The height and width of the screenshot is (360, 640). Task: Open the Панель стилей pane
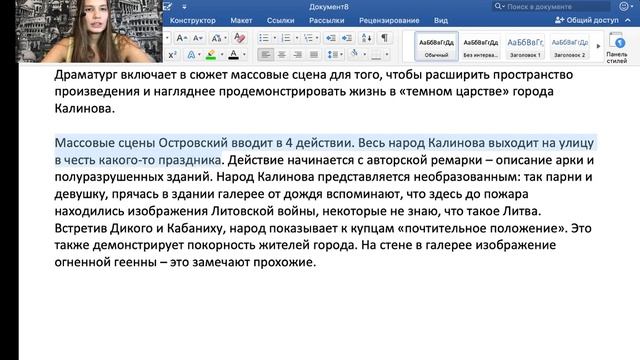pyautogui.click(x=617, y=48)
